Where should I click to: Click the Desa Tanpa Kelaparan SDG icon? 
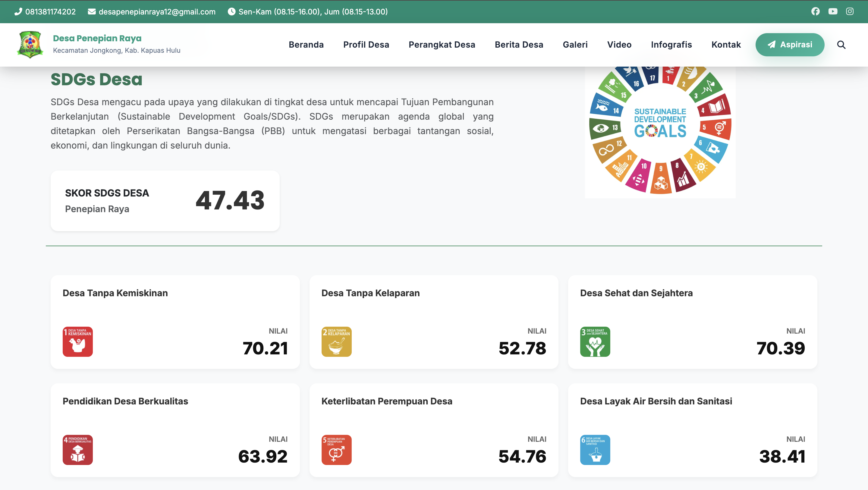[x=336, y=341]
